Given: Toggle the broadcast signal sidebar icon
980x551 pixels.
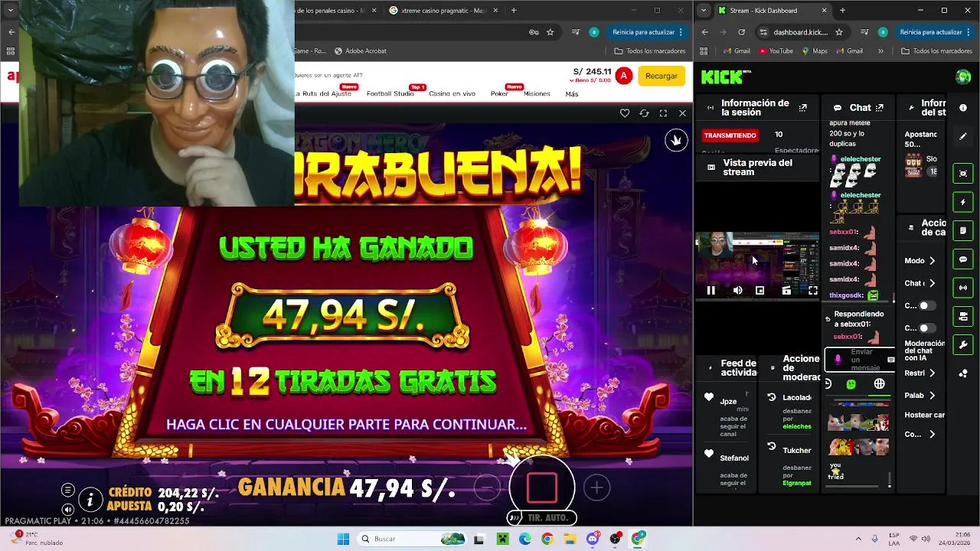Looking at the screenshot, I should pos(963,288).
